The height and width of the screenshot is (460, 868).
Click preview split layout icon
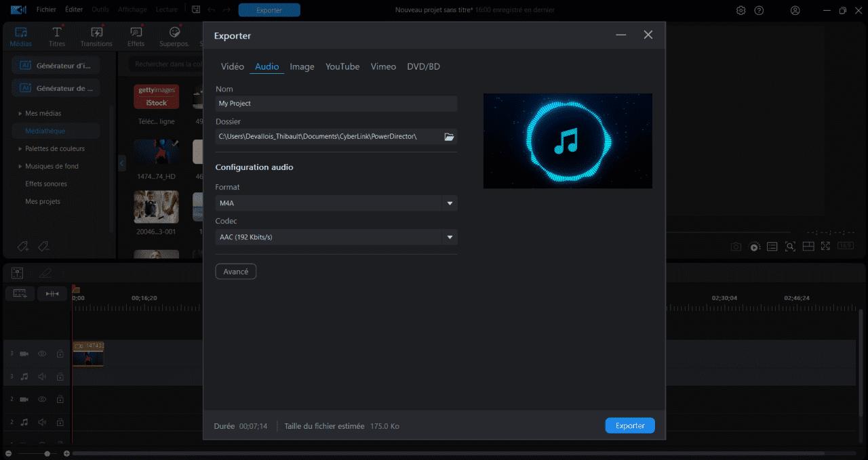808,247
